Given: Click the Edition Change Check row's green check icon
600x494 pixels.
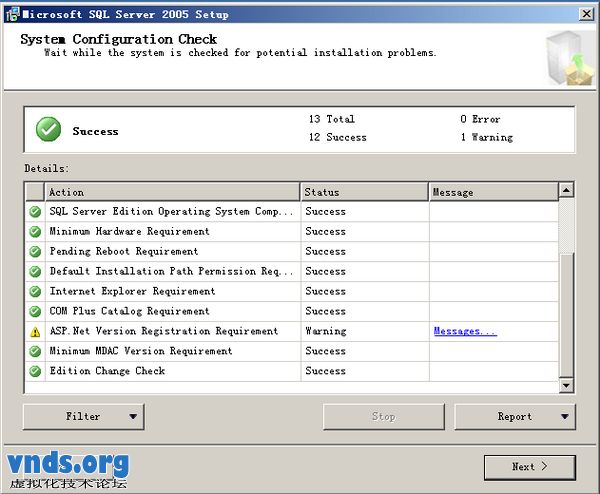Looking at the screenshot, I should pos(35,371).
